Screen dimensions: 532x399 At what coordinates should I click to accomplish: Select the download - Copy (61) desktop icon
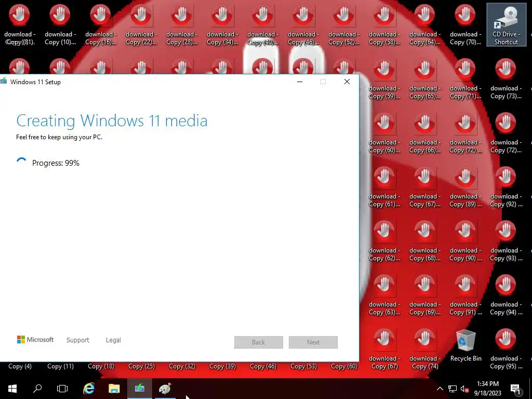point(384,187)
